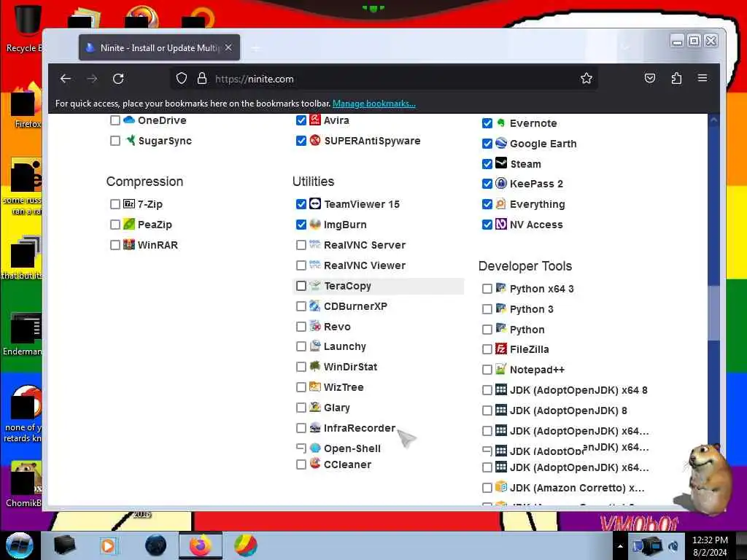Check the RealVNC Server checkbox
The height and width of the screenshot is (560, 747).
point(301,245)
